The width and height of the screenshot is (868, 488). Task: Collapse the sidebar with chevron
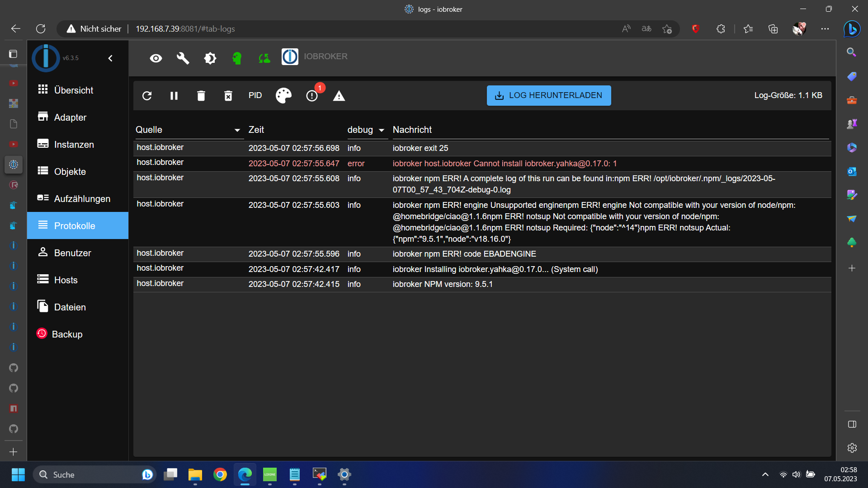click(x=110, y=58)
